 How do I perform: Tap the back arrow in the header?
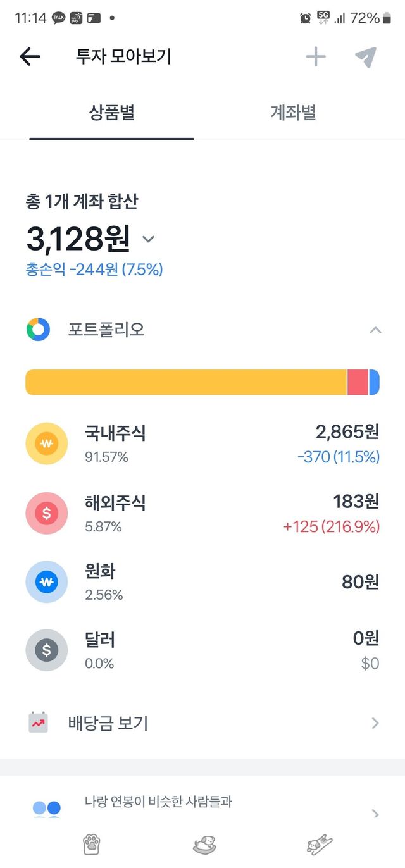(30, 57)
